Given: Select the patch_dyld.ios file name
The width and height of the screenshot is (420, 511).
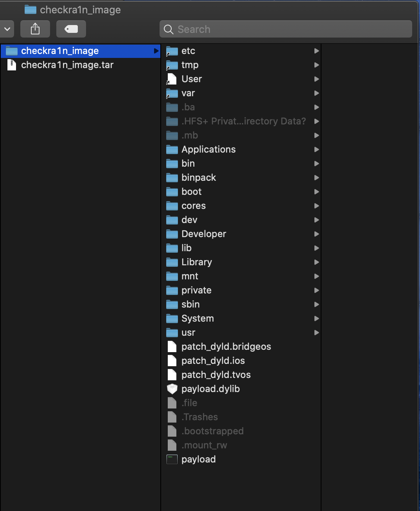Looking at the screenshot, I should [213, 361].
